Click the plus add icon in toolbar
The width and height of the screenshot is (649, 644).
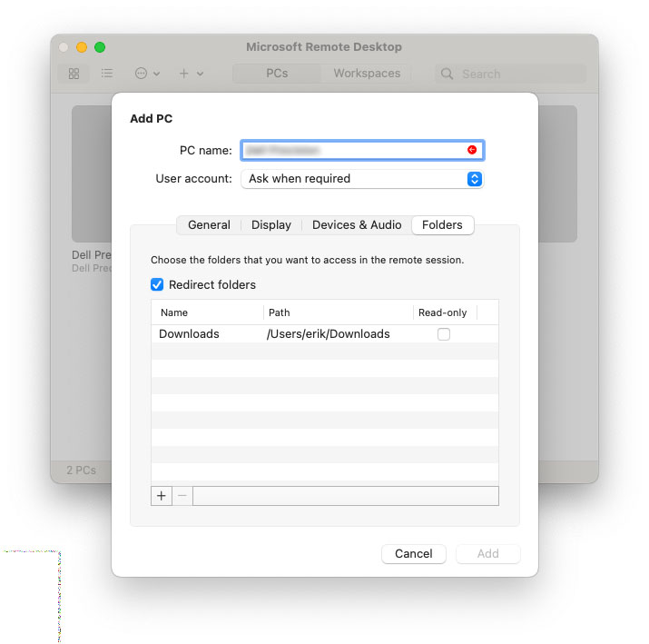coord(183,74)
